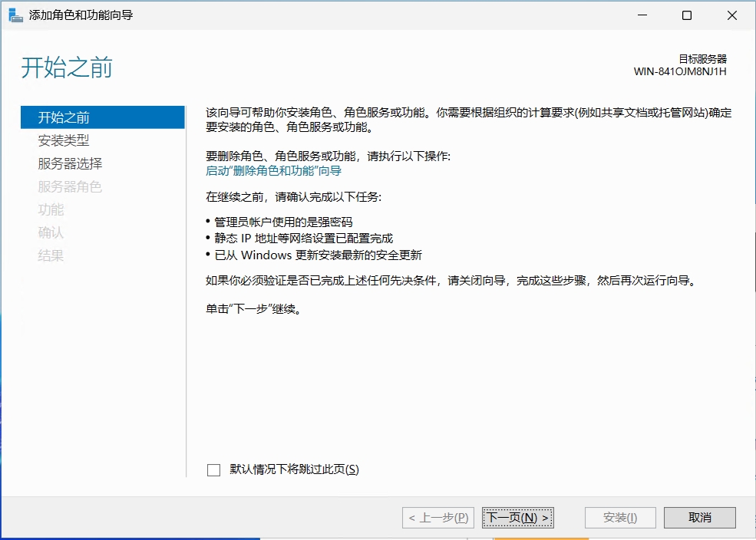
Task: Click the 开始之前 page heading
Action: point(67,67)
